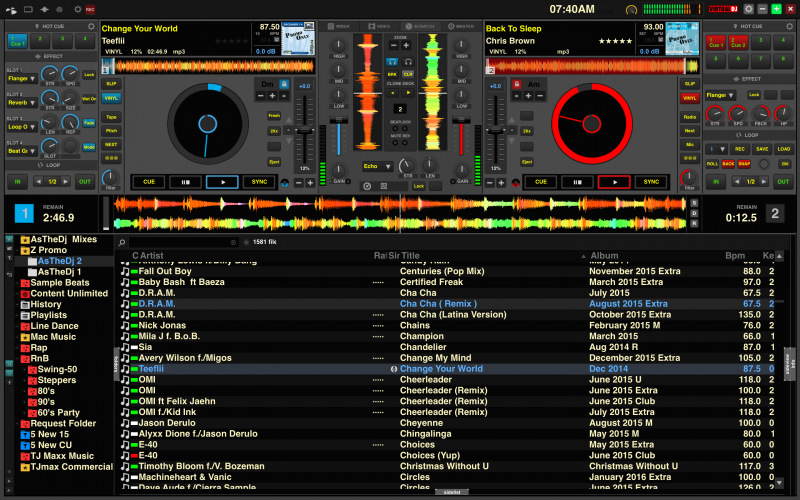Click right deck loop OUT button
This screenshot has width=800, height=500.
[x=783, y=182]
